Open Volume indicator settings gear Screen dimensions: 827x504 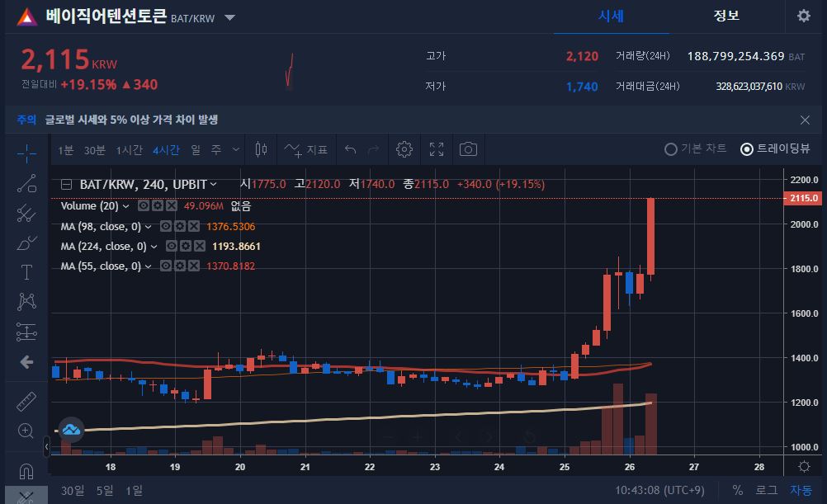click(157, 205)
